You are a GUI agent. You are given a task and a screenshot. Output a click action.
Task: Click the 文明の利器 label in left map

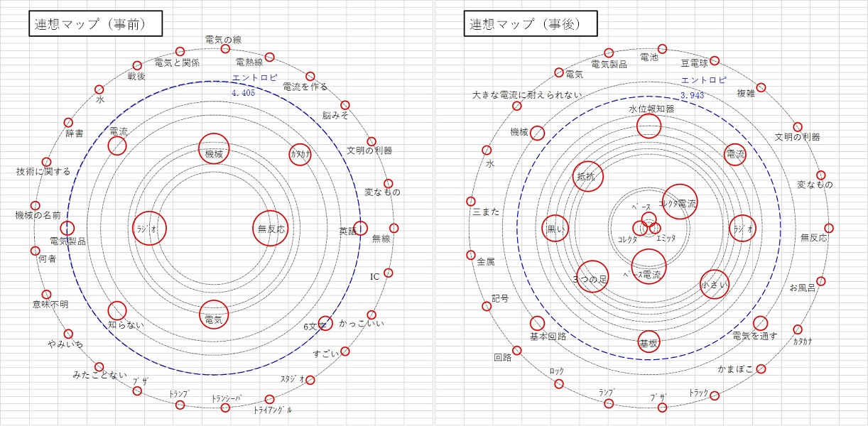tap(369, 151)
